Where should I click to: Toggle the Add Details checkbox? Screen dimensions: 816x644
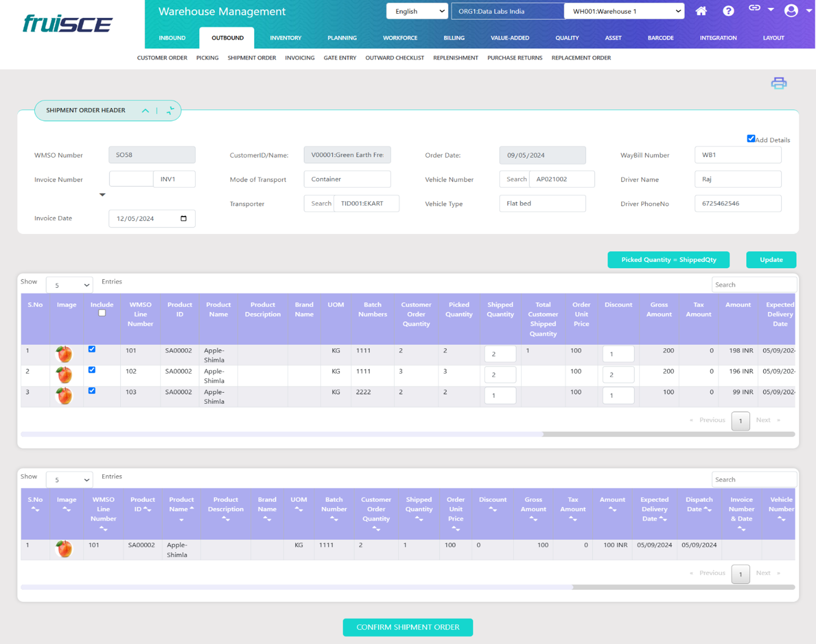tap(750, 139)
